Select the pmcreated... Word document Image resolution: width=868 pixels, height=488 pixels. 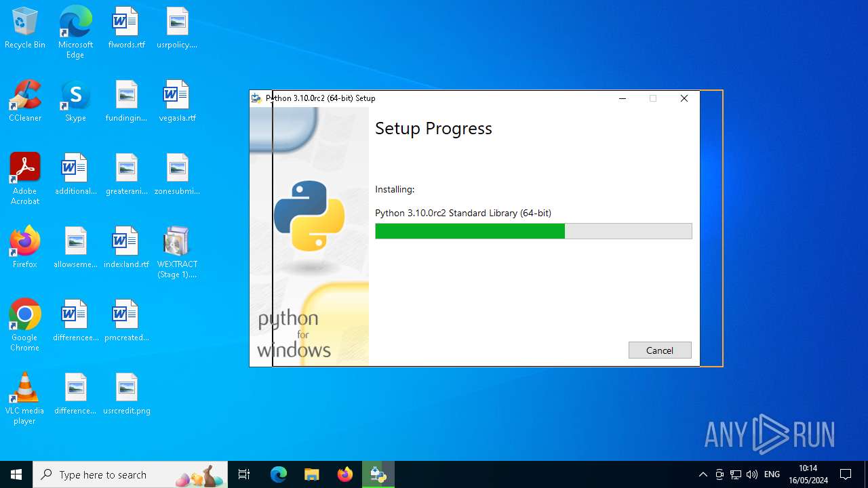[126, 321]
